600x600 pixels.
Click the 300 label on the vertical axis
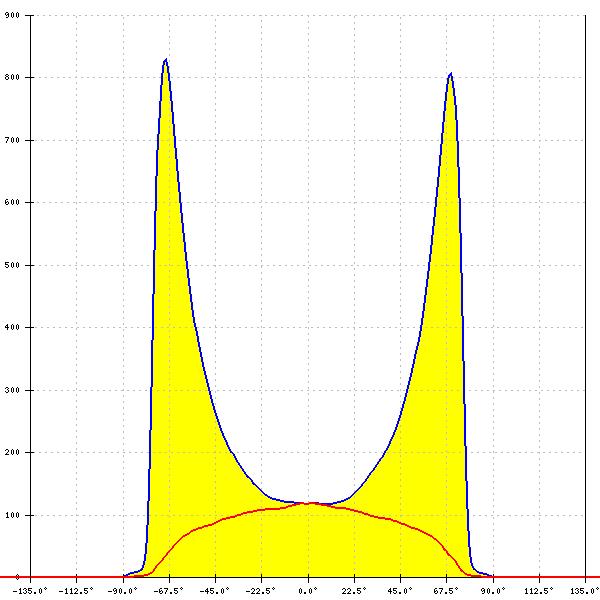(12, 390)
